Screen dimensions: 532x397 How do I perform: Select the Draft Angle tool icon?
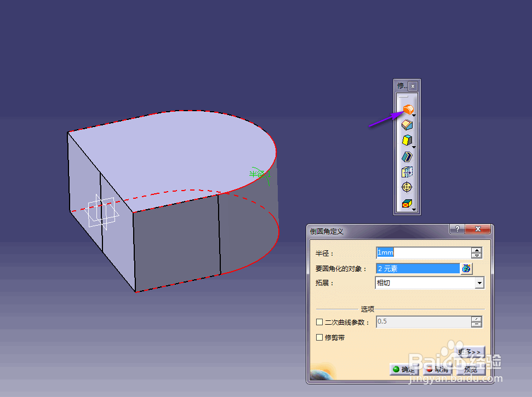tap(407, 140)
